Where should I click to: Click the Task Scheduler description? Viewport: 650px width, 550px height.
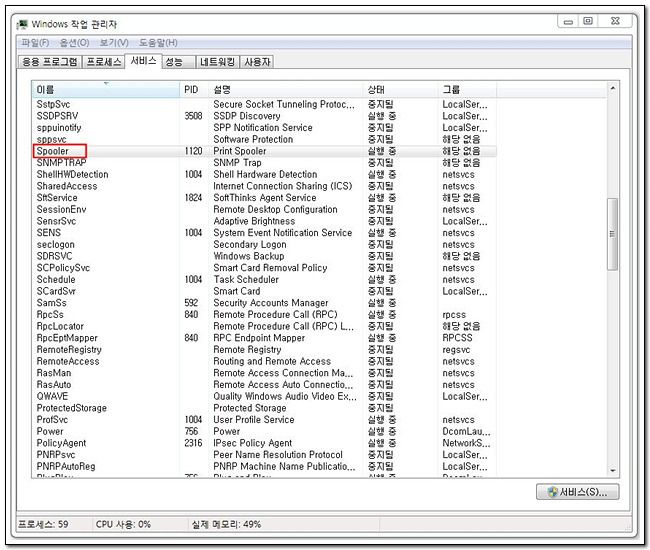tap(246, 279)
